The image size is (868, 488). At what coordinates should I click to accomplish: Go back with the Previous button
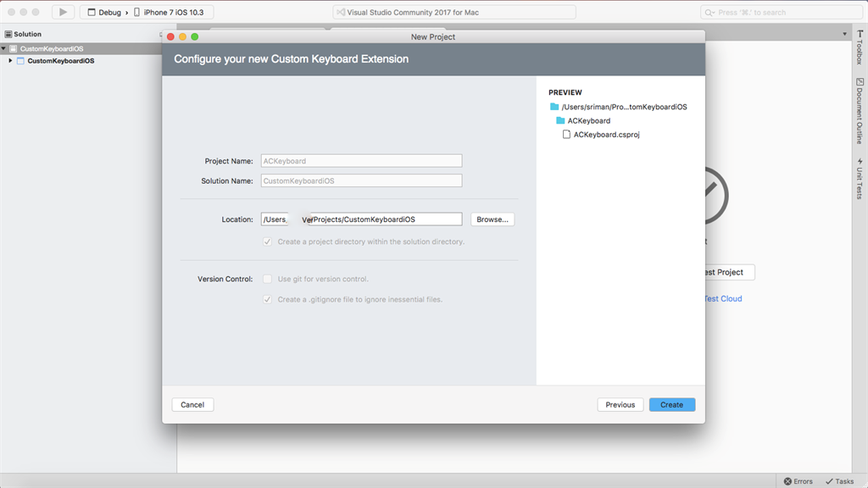click(620, 405)
